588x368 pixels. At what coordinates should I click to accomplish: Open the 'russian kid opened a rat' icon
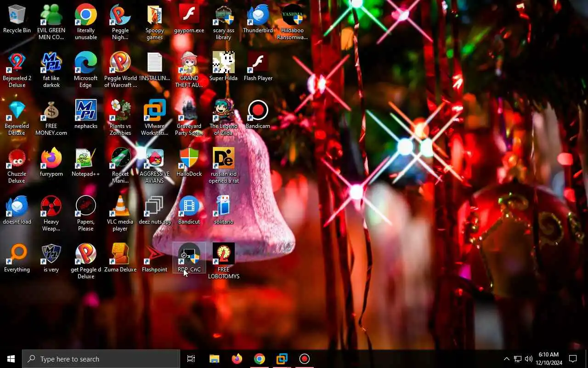(x=224, y=166)
